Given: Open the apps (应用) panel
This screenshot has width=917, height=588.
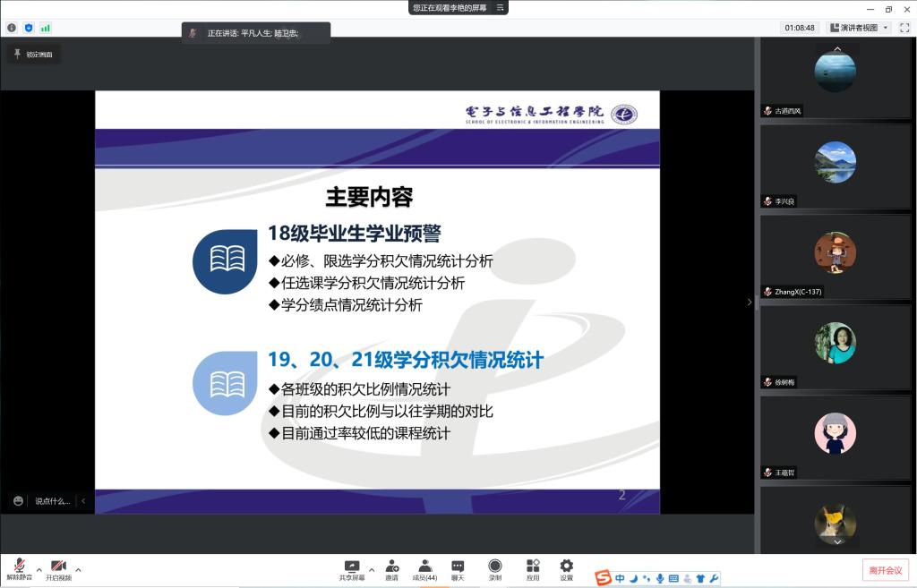Looking at the screenshot, I should pyautogui.click(x=533, y=569).
